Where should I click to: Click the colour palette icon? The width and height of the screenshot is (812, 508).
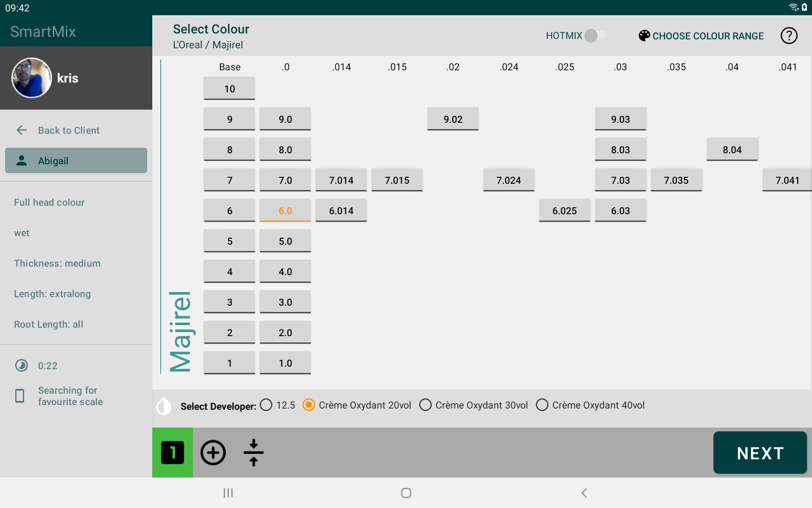click(644, 36)
